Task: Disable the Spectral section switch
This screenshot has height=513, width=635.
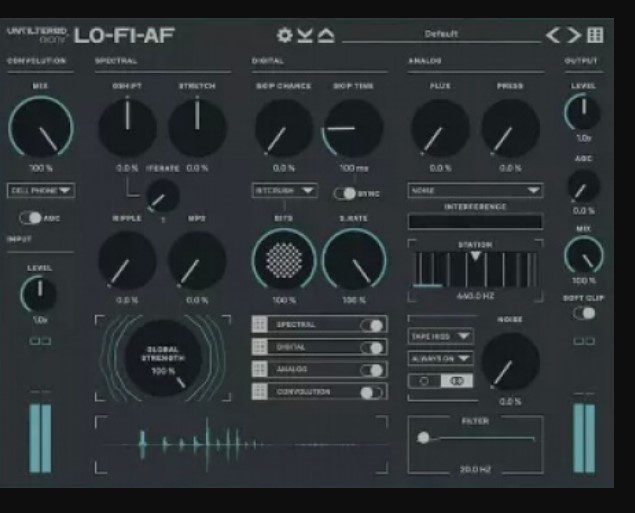Action: 371,325
